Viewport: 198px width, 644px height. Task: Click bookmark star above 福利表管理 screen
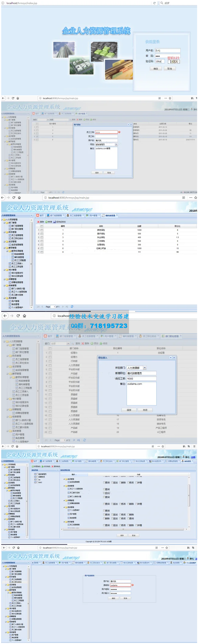pos(196,198)
